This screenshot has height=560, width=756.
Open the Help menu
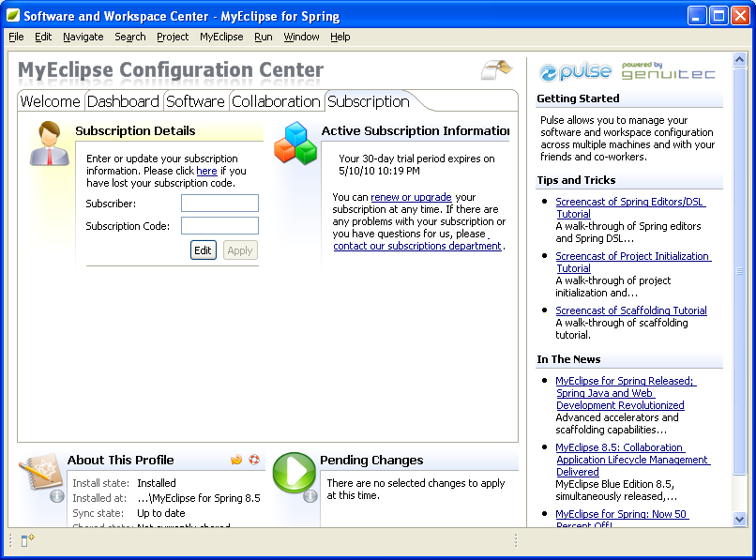click(x=340, y=37)
